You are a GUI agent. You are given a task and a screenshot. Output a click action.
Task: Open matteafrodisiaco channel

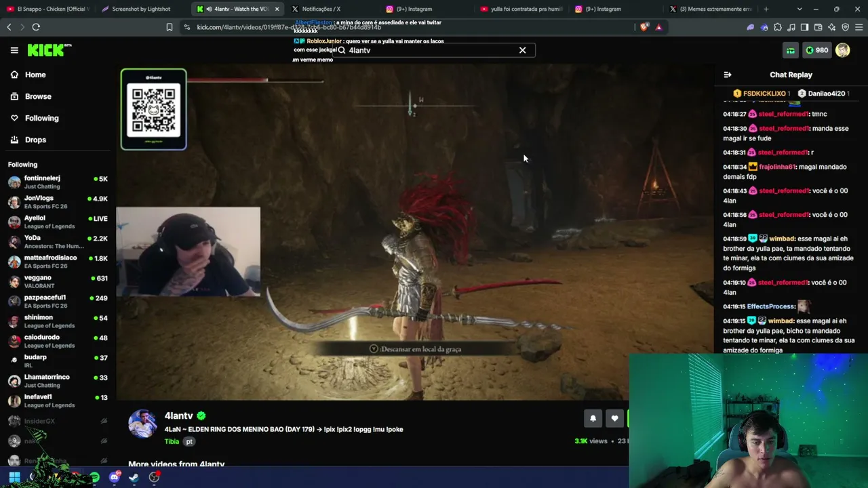tap(58, 262)
